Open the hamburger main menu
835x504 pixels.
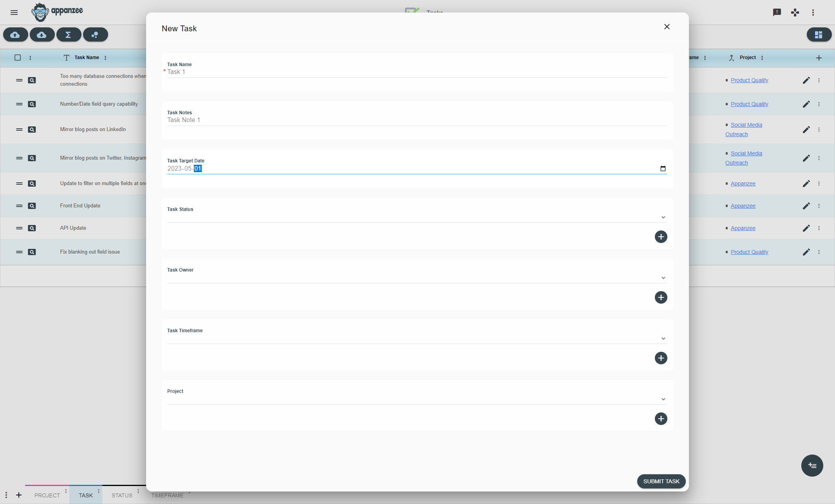[x=14, y=13]
